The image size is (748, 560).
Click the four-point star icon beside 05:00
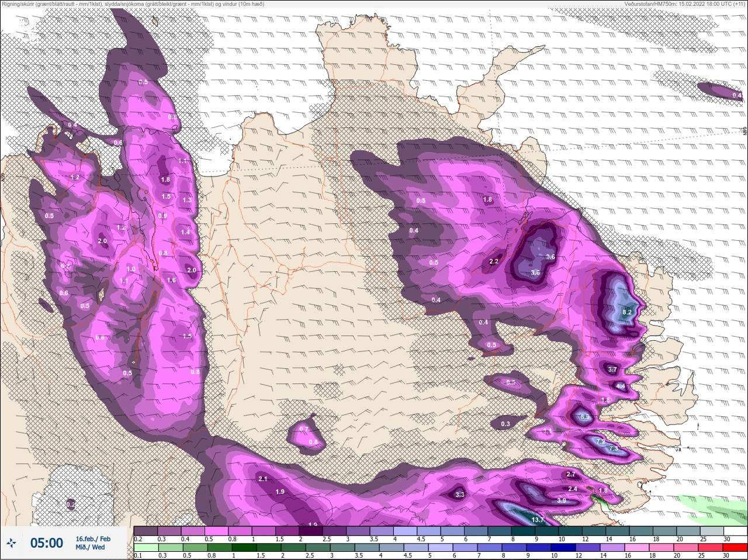click(11, 543)
